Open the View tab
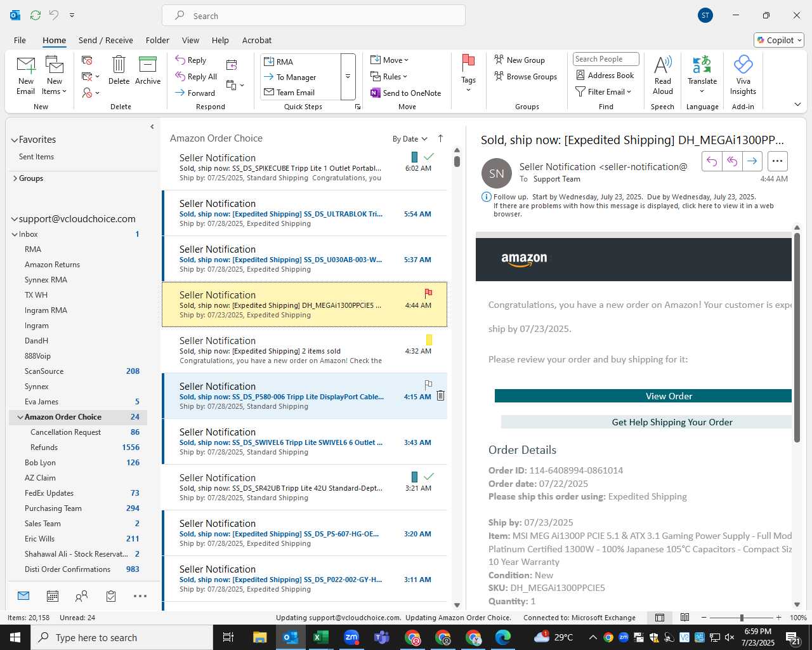 [x=190, y=40]
